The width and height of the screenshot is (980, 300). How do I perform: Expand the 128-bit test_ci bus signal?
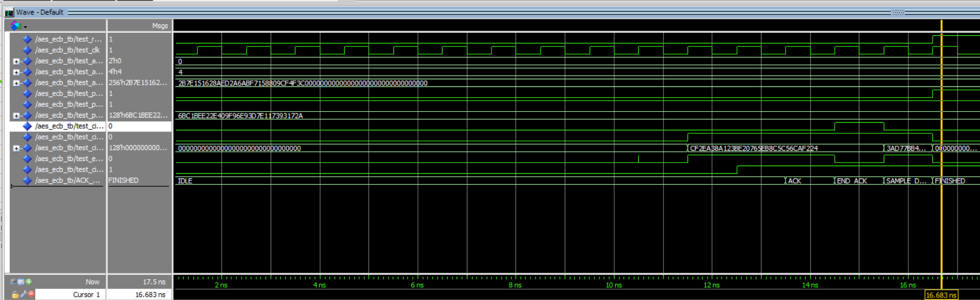(x=16, y=148)
